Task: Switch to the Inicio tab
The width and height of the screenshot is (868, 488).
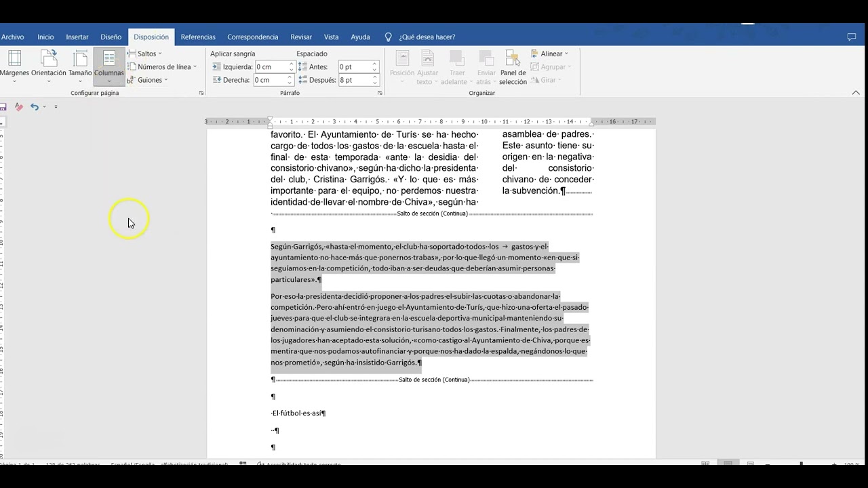Action: [x=45, y=37]
